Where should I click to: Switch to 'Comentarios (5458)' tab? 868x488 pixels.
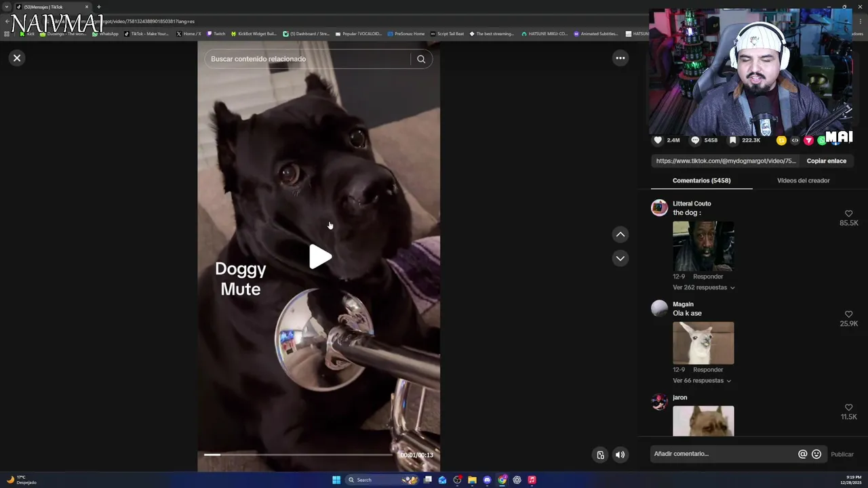click(701, 181)
